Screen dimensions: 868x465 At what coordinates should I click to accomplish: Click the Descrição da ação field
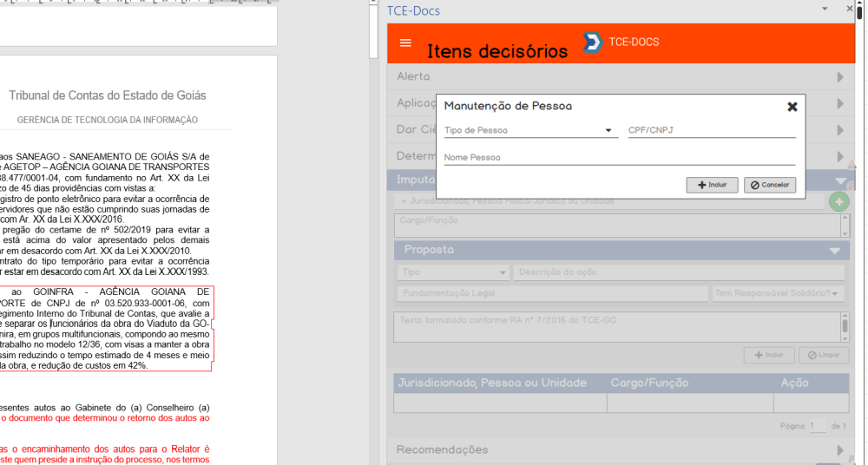[679, 272]
